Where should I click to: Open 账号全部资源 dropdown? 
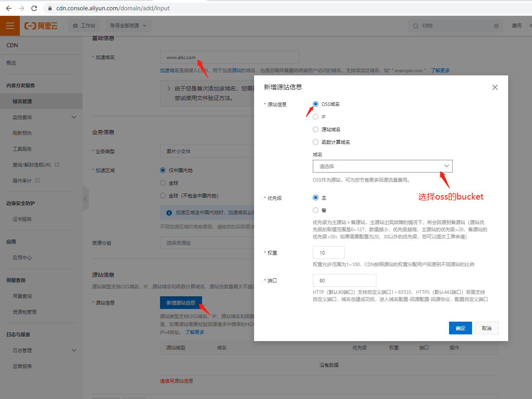click(x=128, y=26)
